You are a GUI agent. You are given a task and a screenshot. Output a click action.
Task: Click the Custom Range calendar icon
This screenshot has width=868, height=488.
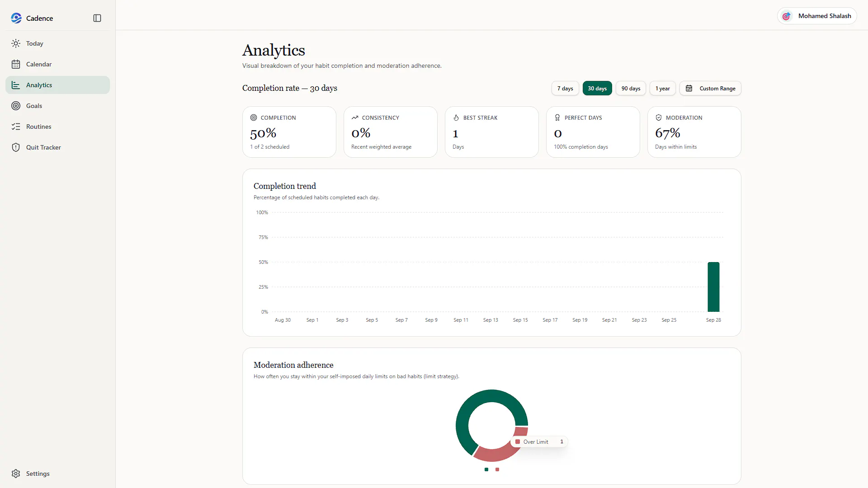tap(689, 88)
